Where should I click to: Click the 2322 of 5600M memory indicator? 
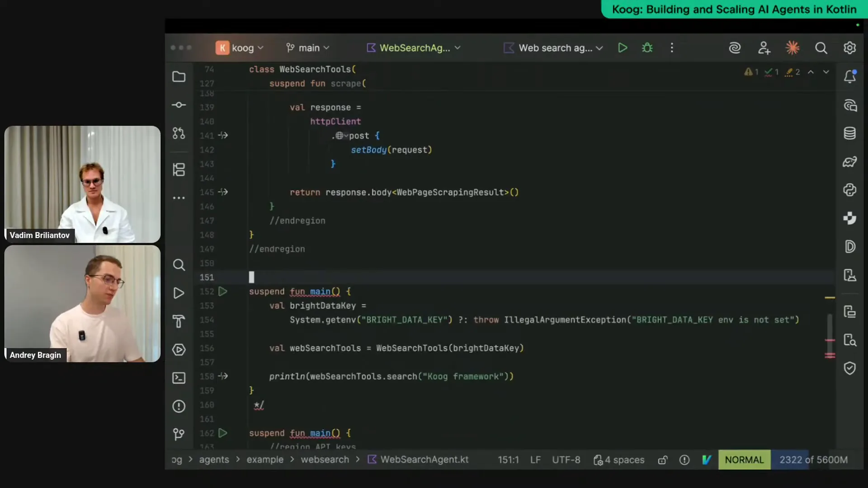coord(813,460)
